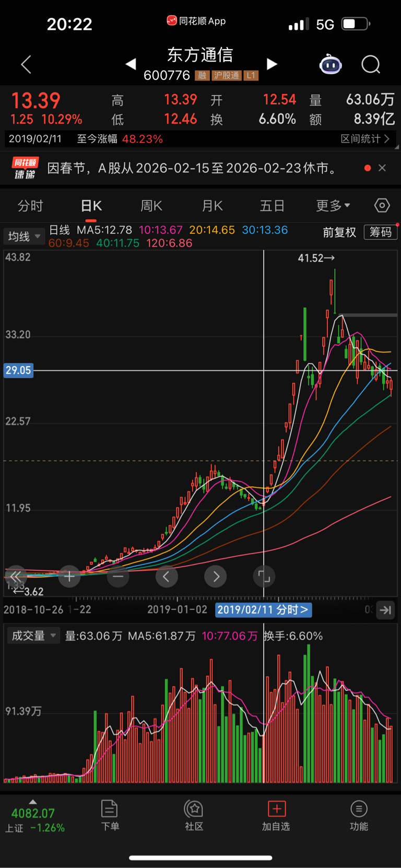This screenshot has width=401, height=868.
Task: Tap the 41.52 high price marker
Action: click(316, 258)
